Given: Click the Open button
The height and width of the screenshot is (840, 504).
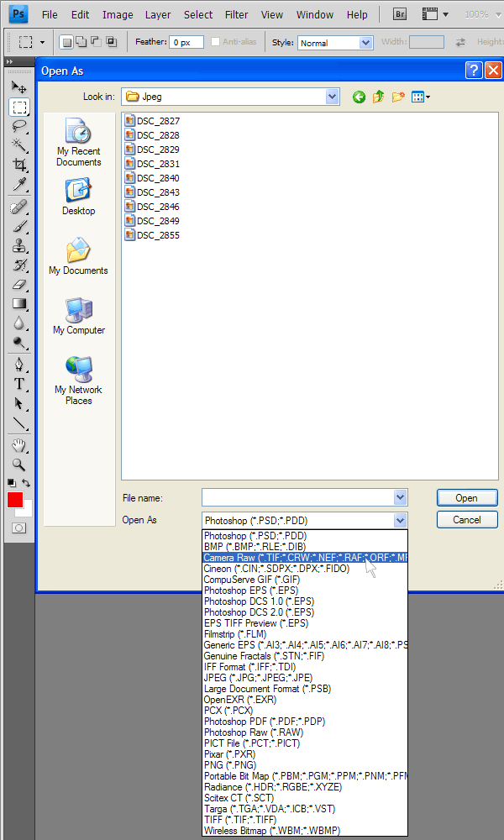Looking at the screenshot, I should (x=466, y=497).
